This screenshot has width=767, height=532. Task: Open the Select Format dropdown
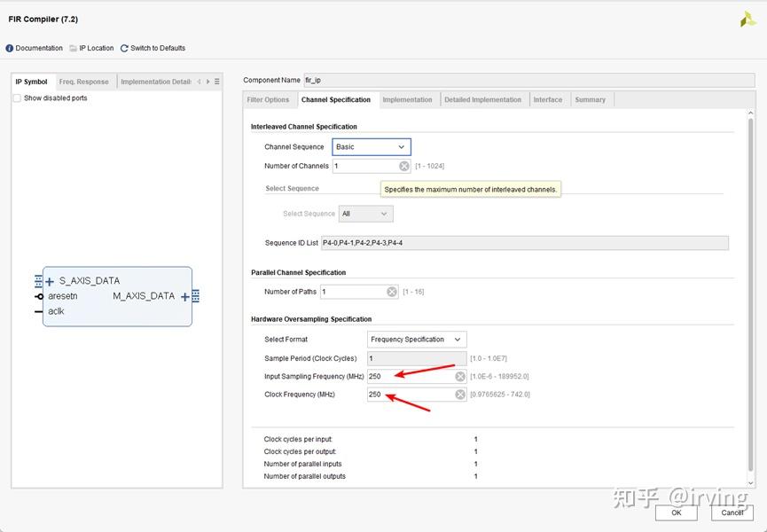pos(417,340)
